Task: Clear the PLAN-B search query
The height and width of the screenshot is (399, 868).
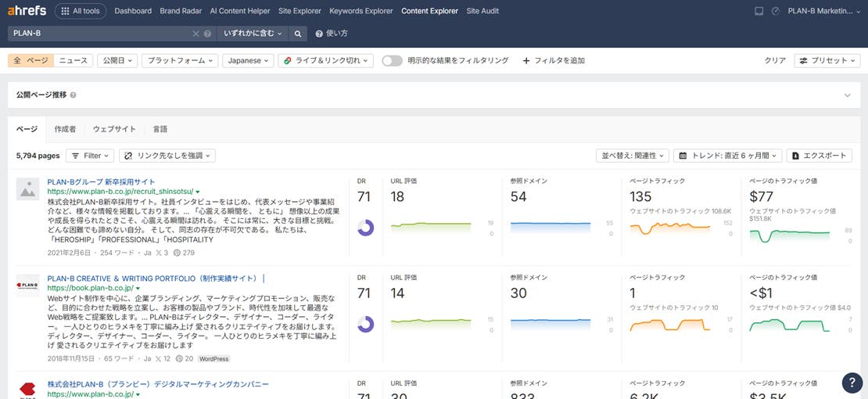Action: pos(195,34)
